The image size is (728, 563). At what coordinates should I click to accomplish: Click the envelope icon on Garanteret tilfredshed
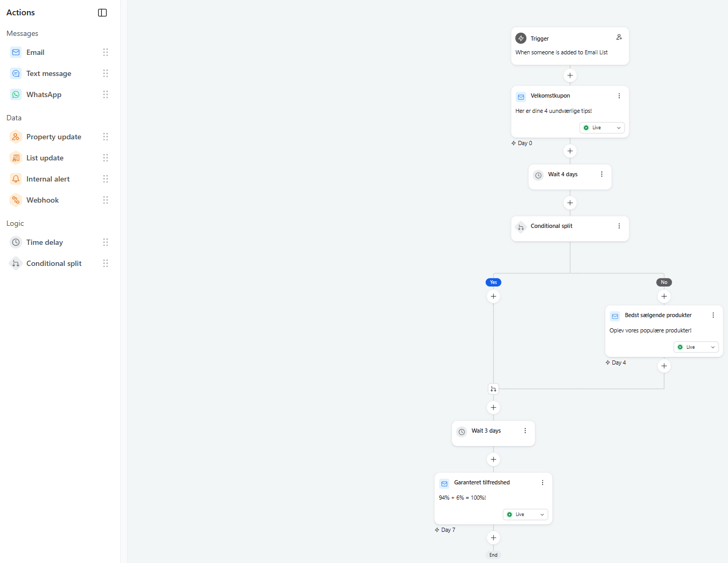pos(445,484)
